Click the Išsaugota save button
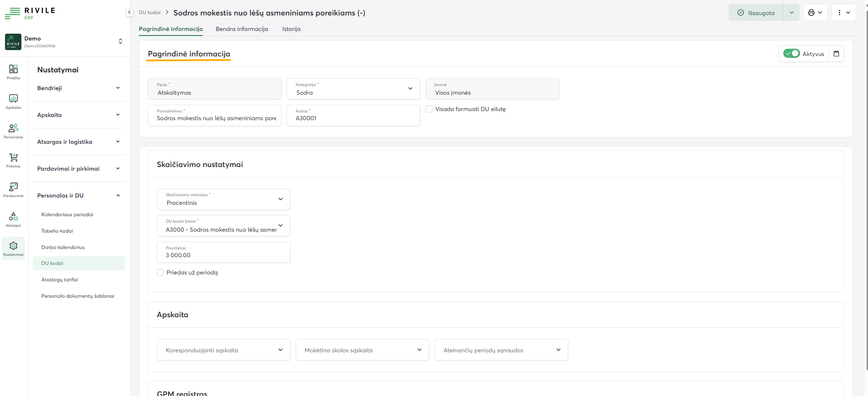868x396 pixels. point(756,13)
